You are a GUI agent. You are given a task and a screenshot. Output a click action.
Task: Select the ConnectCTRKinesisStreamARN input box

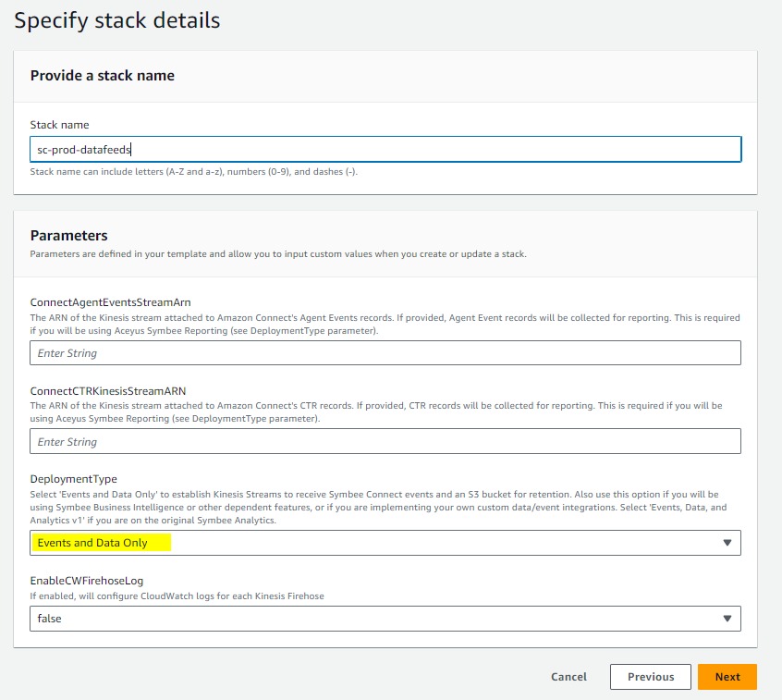(385, 441)
